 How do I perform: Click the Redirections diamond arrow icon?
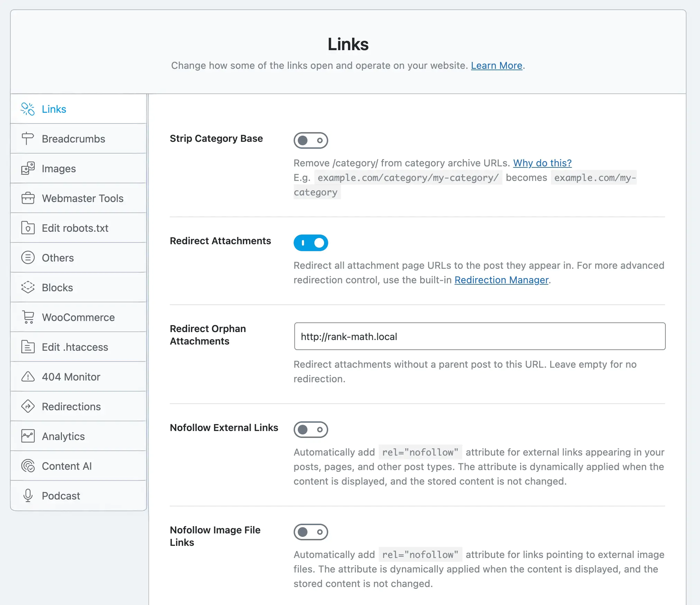[x=28, y=406]
